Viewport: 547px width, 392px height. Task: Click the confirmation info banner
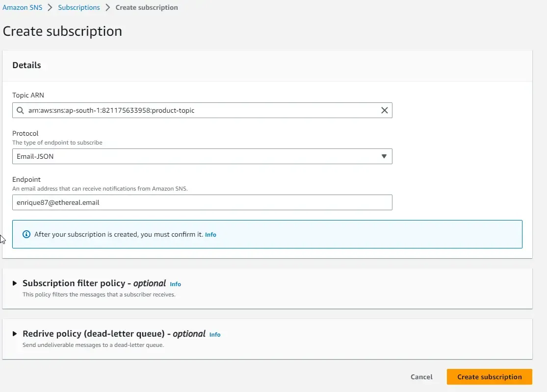[x=267, y=234]
